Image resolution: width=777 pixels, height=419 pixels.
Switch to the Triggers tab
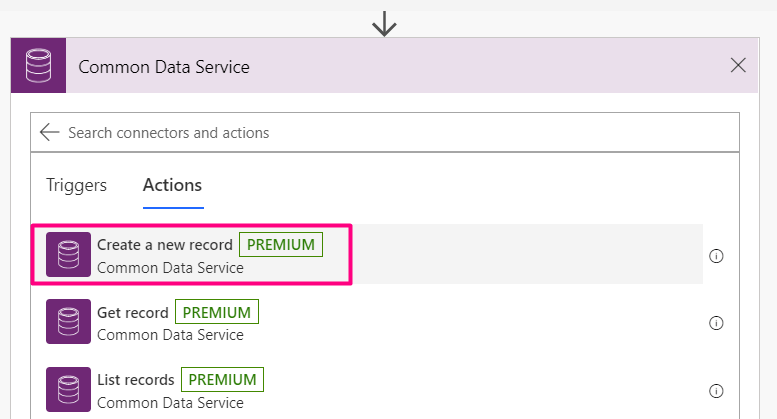(77, 185)
